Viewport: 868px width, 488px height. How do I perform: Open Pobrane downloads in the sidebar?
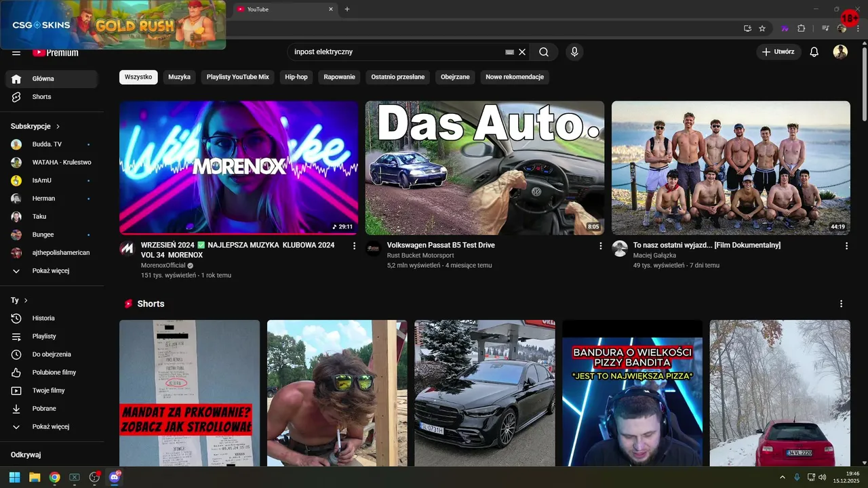(52, 409)
